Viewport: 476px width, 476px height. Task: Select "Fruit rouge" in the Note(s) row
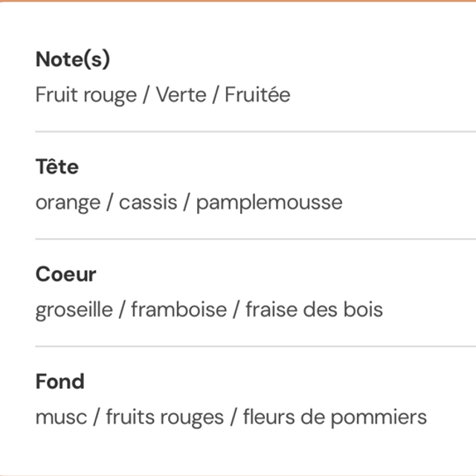point(86,95)
